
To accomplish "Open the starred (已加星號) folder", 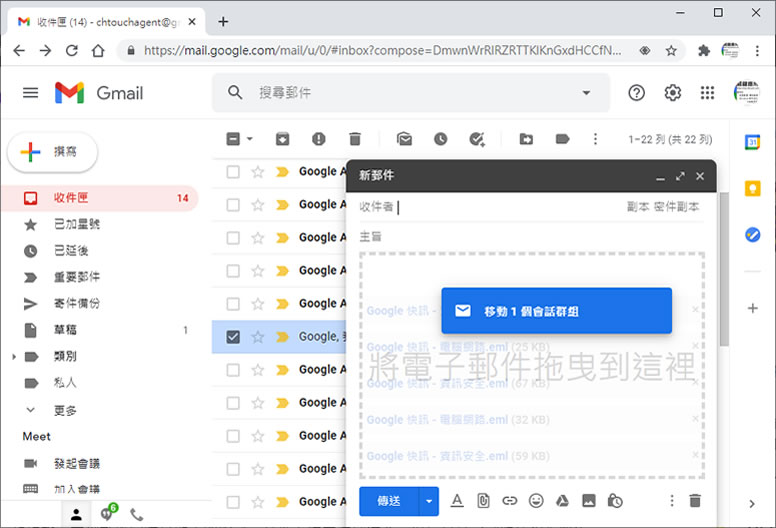I will (x=77, y=224).
